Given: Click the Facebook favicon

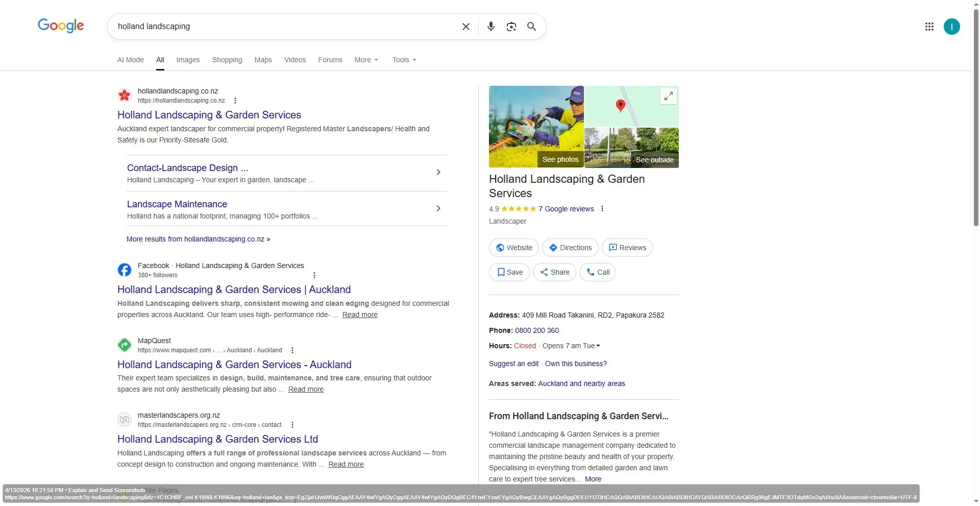Looking at the screenshot, I should [x=125, y=270].
